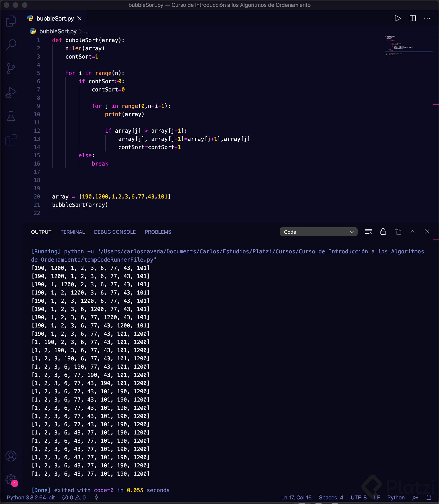Image resolution: width=439 pixels, height=504 pixels.
Task: Open the Explorer view in activity bar
Action: 11,21
